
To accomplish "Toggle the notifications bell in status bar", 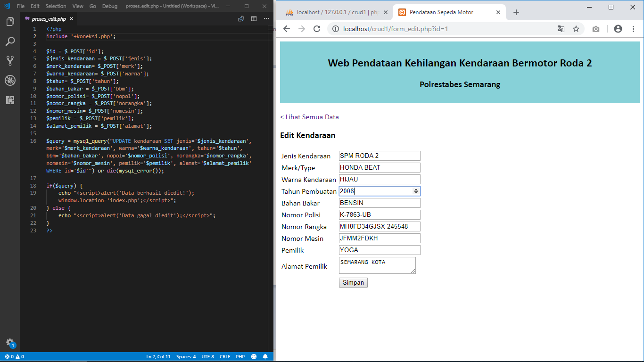I will tap(265, 356).
